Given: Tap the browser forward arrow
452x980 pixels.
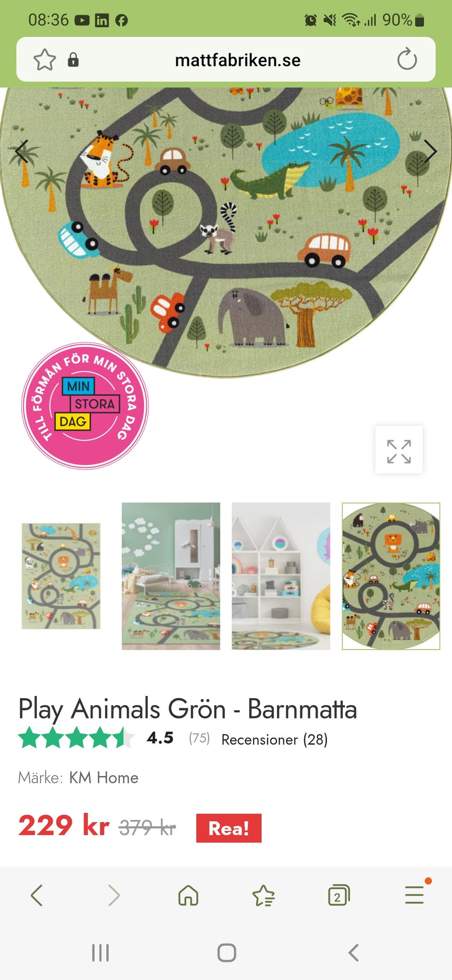Looking at the screenshot, I should pos(113,895).
